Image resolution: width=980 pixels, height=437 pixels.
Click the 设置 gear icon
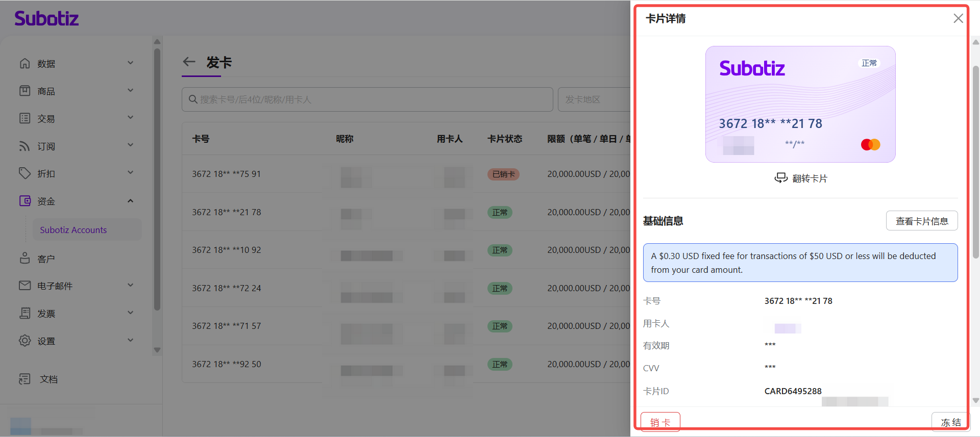24,341
